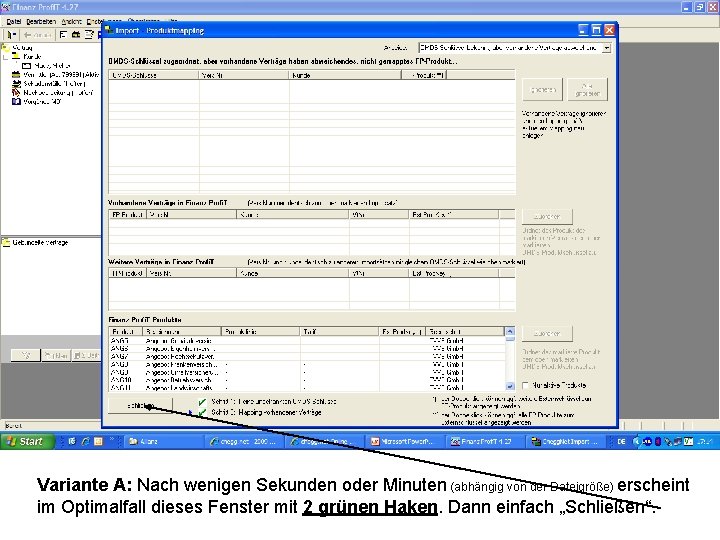Click Zuordnen beside the Vorhandene Verträge table
This screenshot has width=720, height=540.
pyautogui.click(x=547, y=216)
